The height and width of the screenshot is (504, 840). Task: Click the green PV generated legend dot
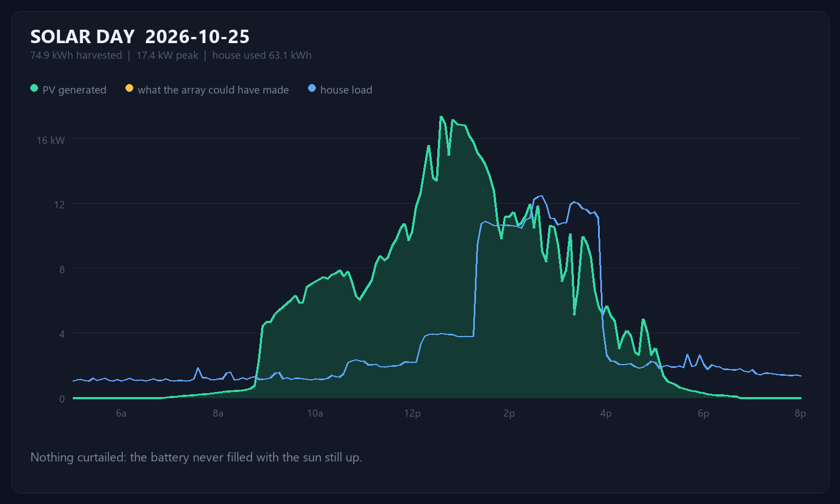(34, 88)
